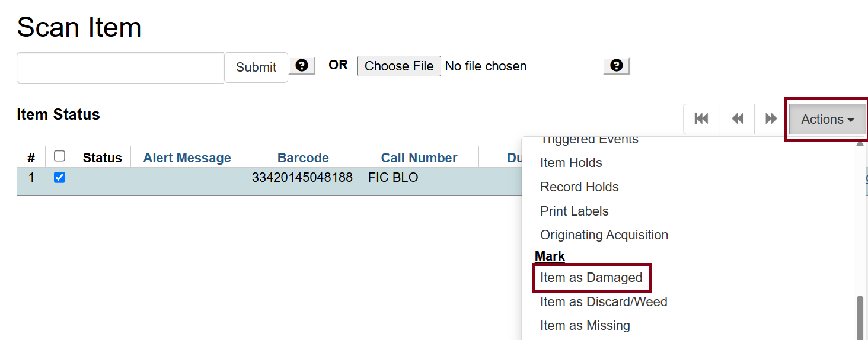
Task: Click the Choose File button
Action: (398, 66)
